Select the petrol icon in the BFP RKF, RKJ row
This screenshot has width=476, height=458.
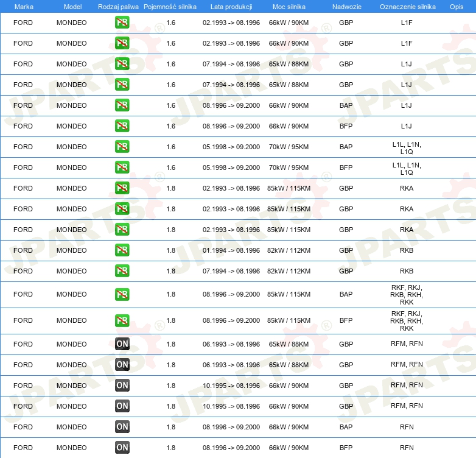122,320
